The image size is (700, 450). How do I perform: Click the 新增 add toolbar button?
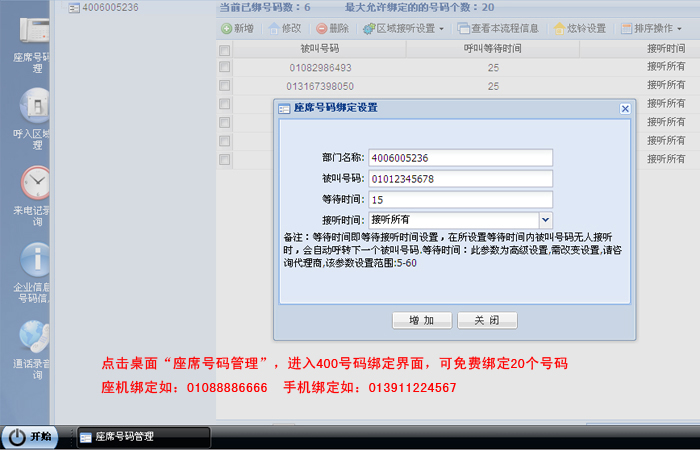pyautogui.click(x=237, y=28)
